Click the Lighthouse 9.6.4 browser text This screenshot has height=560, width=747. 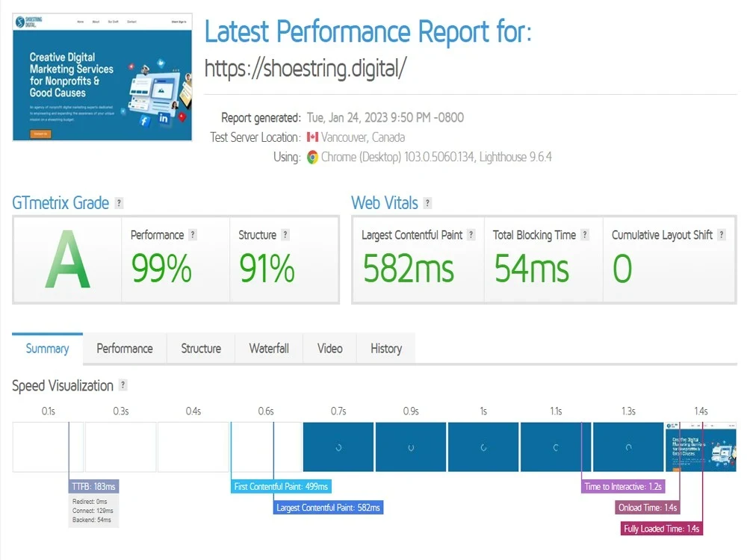click(515, 157)
